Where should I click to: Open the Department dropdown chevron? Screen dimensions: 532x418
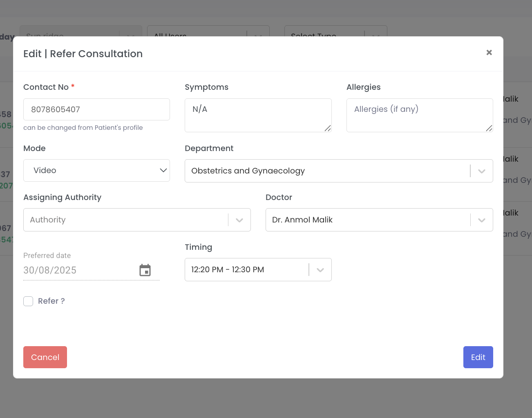[x=481, y=171]
